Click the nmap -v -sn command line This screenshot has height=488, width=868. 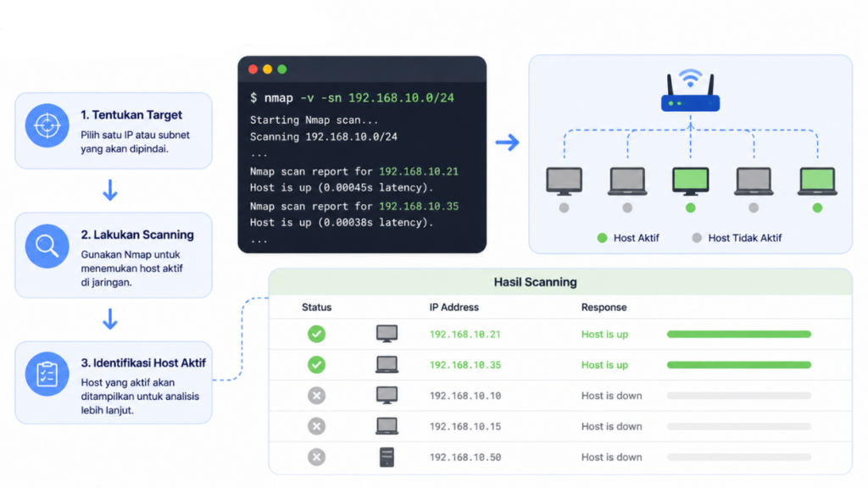click(x=352, y=98)
